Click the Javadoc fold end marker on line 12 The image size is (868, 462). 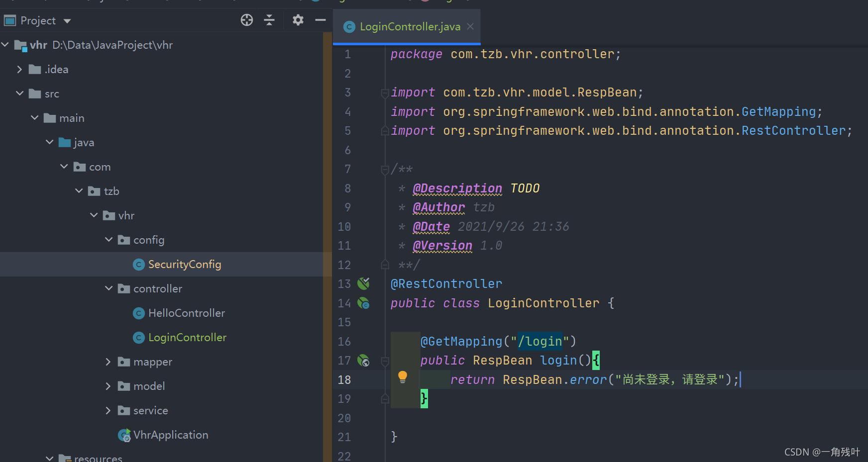click(385, 265)
